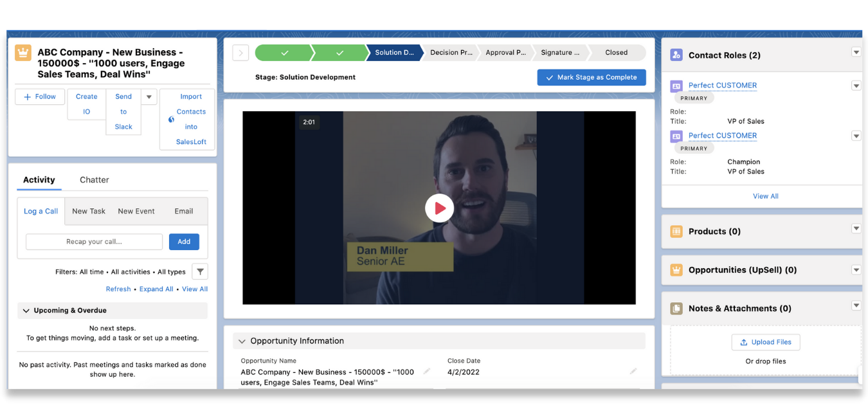Click the Products panel icon

676,231
